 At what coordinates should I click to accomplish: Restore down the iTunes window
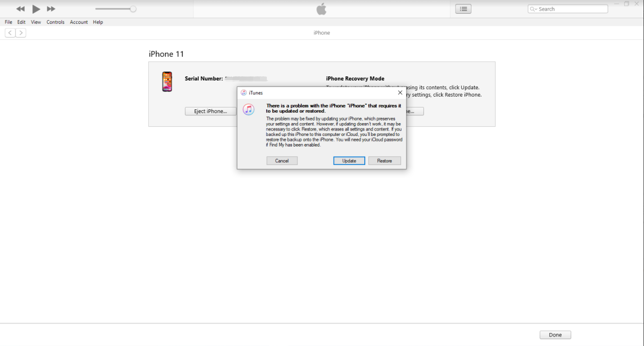point(627,4)
